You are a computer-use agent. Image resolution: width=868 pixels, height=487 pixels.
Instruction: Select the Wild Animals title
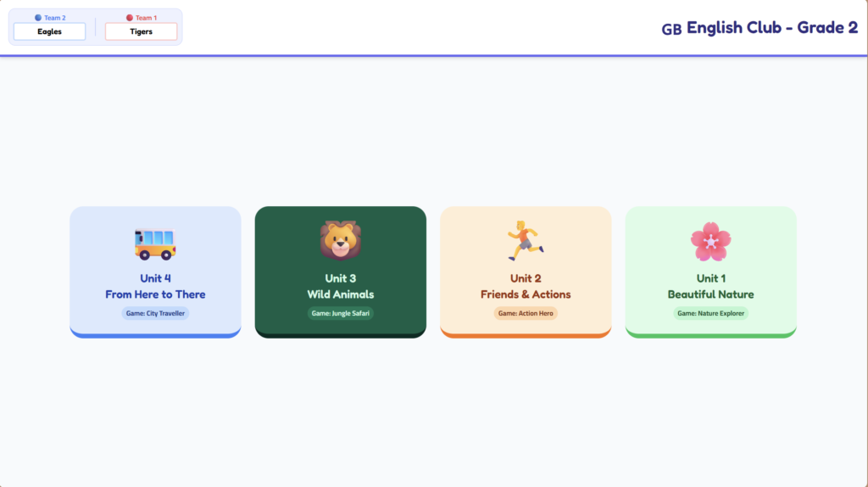point(340,294)
